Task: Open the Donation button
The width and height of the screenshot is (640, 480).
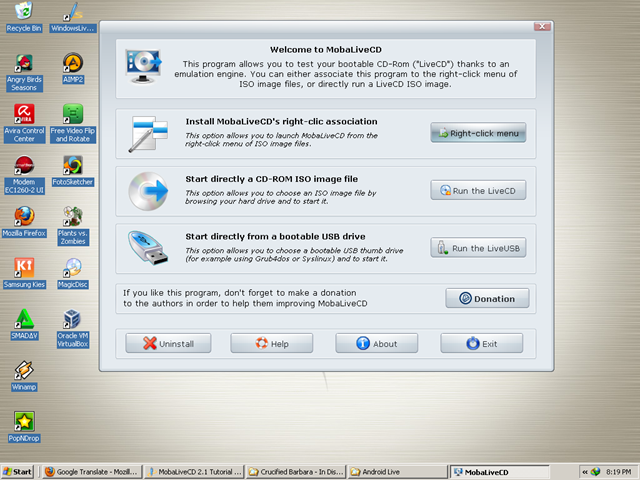Action: click(x=487, y=298)
